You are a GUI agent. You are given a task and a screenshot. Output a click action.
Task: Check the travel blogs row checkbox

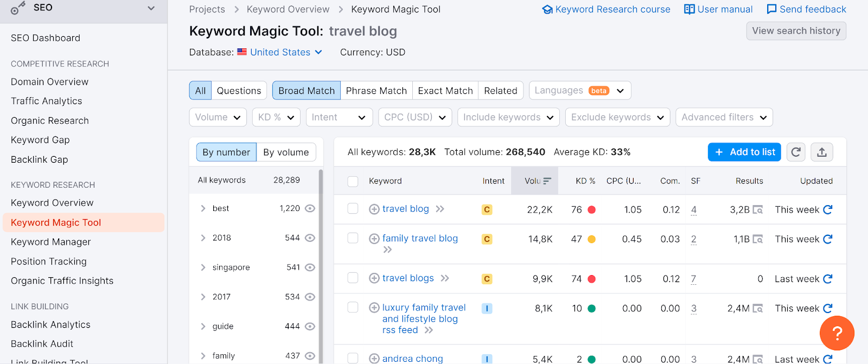click(353, 278)
